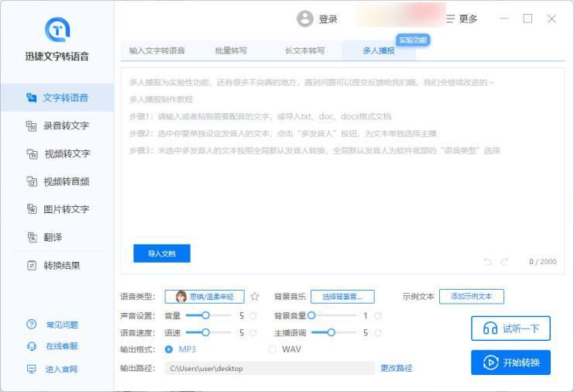Open 录音转文字 in the sidebar
The height and width of the screenshot is (392, 574).
(57, 126)
